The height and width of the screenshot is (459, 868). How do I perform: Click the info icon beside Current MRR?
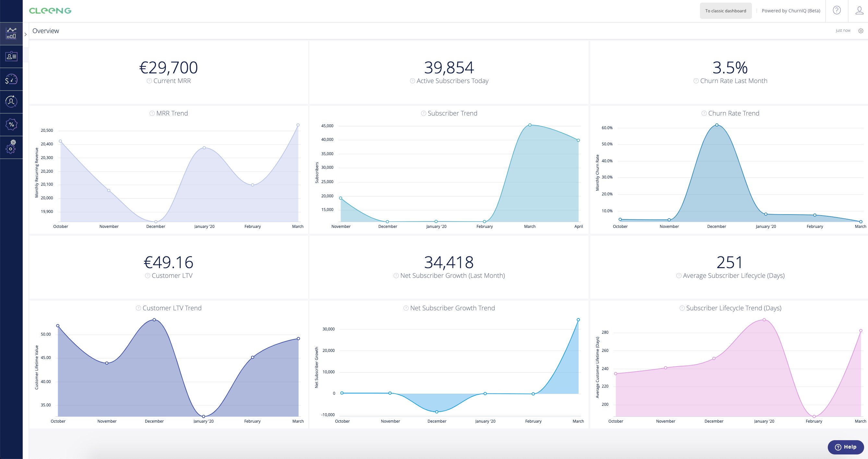pyautogui.click(x=149, y=81)
